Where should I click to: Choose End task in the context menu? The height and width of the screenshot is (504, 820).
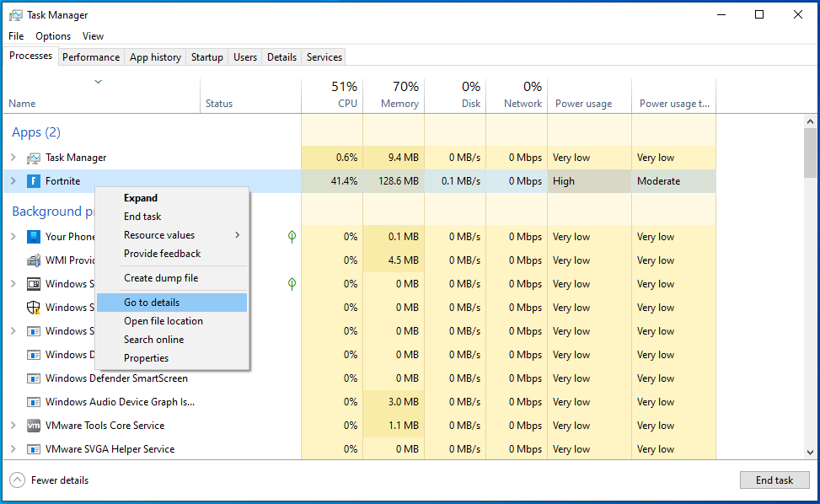click(x=172, y=217)
